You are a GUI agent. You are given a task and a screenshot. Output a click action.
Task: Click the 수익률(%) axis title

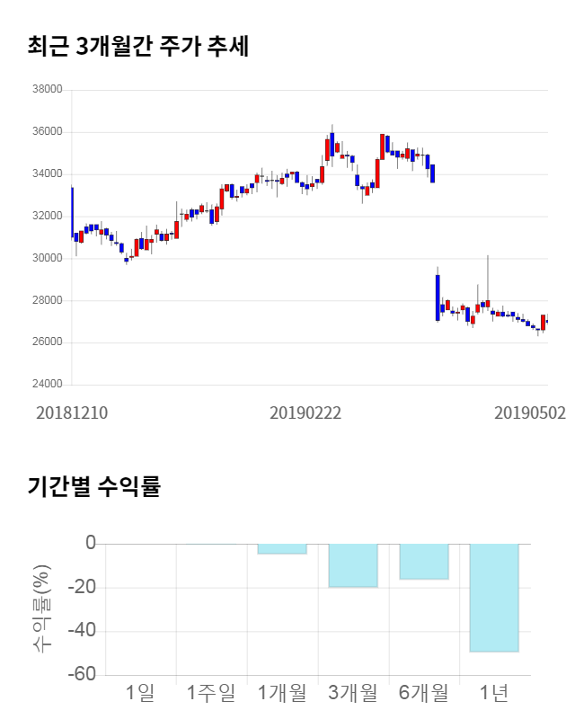41,608
